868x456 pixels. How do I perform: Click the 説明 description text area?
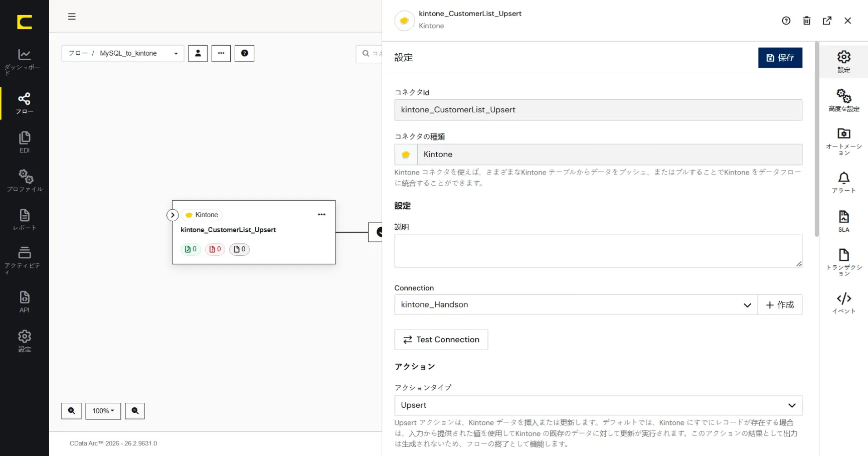(598, 251)
